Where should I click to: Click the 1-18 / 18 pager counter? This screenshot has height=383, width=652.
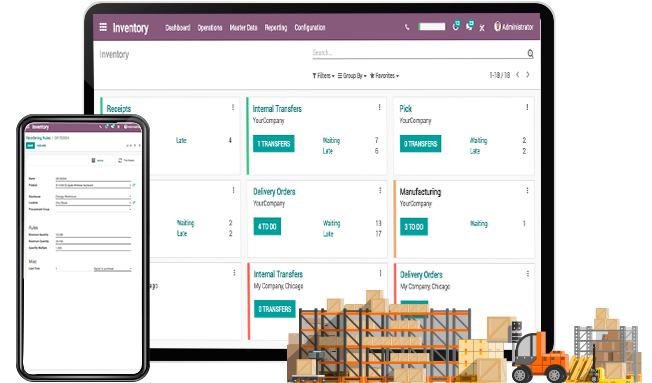(x=499, y=75)
